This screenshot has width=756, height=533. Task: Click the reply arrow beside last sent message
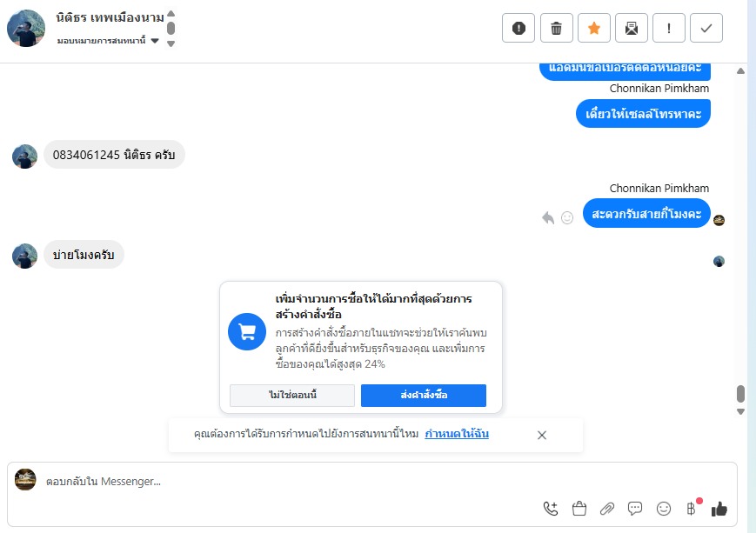pos(548,217)
